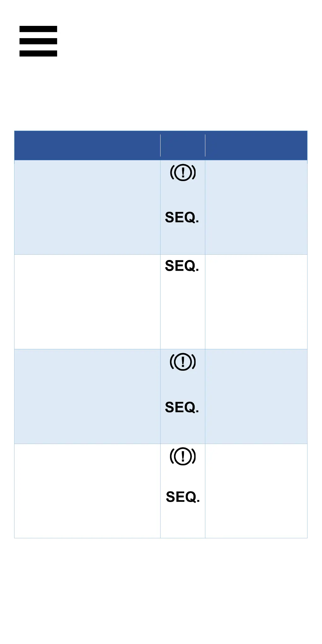
Task: Select the last-column cell in third row
Action: (x=256, y=396)
